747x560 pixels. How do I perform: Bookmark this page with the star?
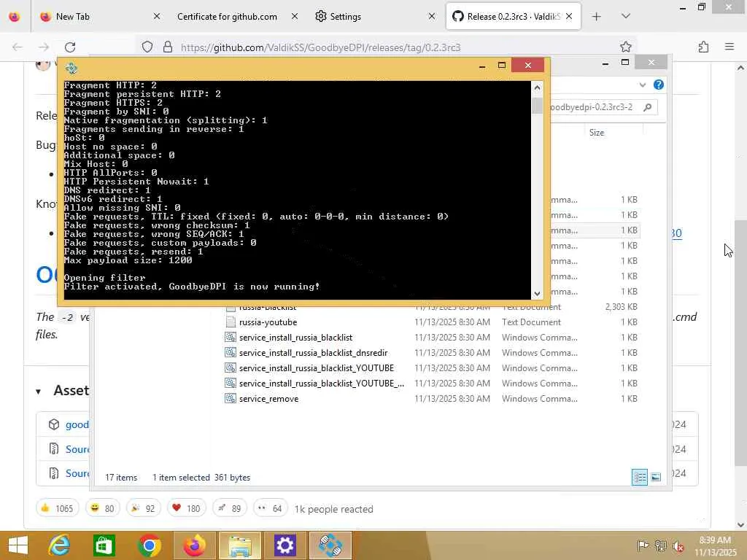[625, 47]
